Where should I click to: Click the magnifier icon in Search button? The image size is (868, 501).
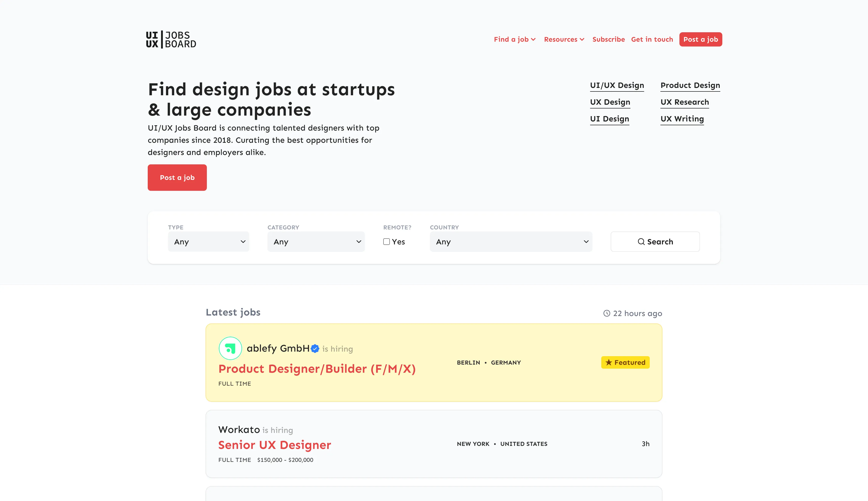[641, 242]
